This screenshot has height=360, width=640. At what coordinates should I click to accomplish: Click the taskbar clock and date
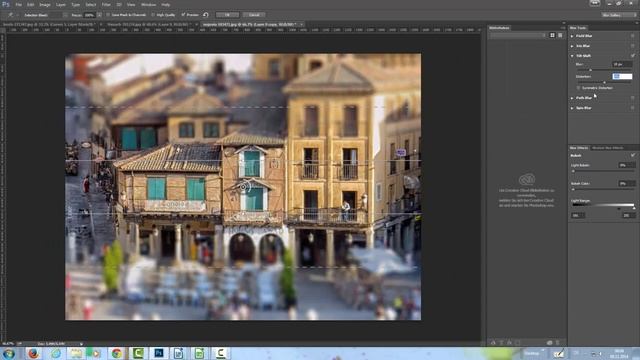[619, 353]
